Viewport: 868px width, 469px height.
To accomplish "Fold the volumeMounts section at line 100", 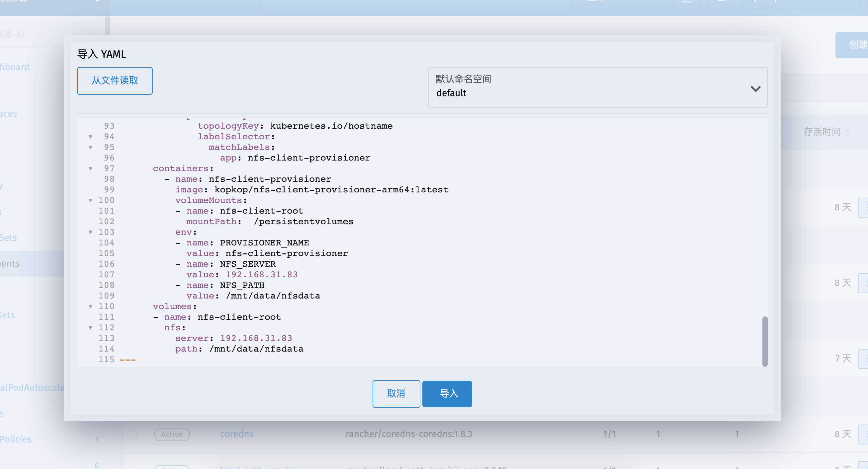I will (90, 200).
